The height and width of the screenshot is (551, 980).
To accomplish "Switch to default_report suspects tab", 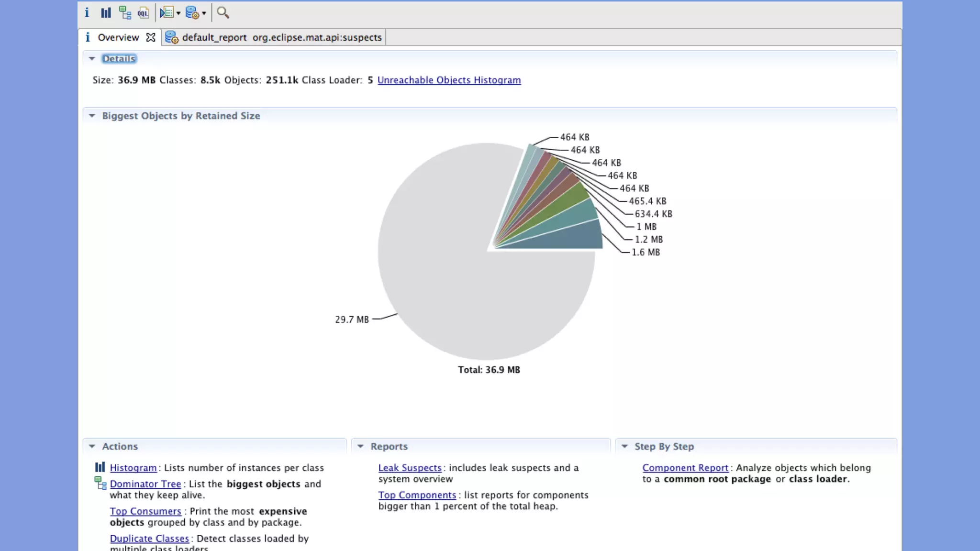I will [274, 37].
